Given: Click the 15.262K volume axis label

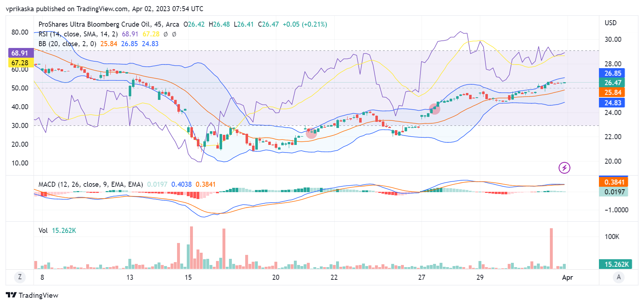Looking at the screenshot, I should pos(615,264).
